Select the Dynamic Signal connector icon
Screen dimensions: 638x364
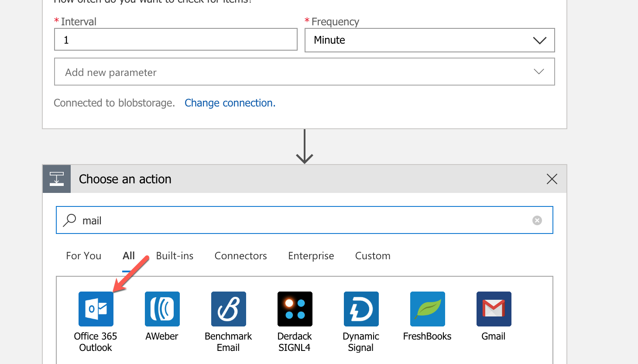[x=361, y=309]
